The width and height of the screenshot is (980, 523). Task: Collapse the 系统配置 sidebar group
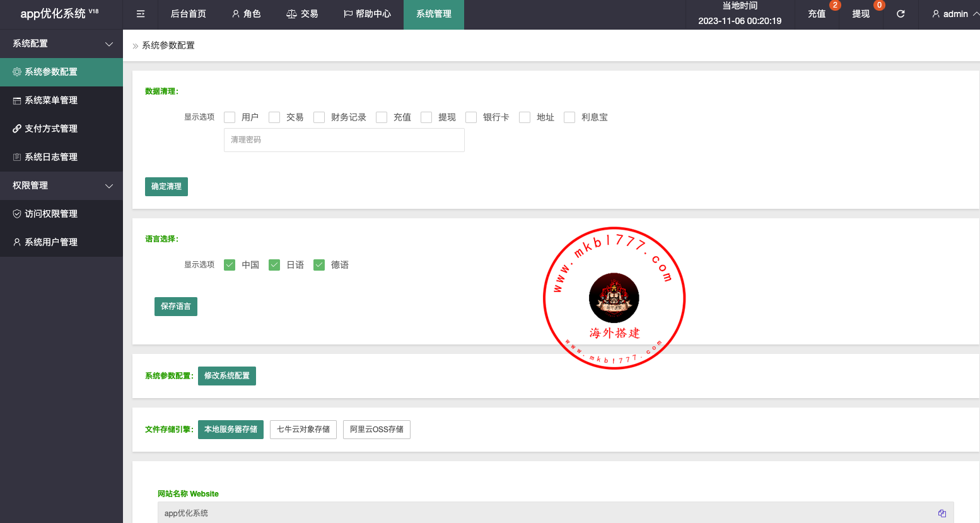point(61,44)
